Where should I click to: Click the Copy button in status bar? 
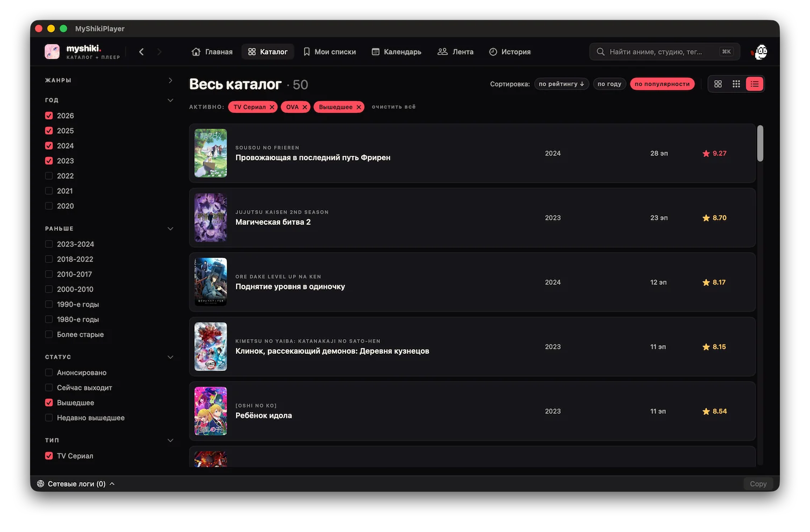(758, 484)
